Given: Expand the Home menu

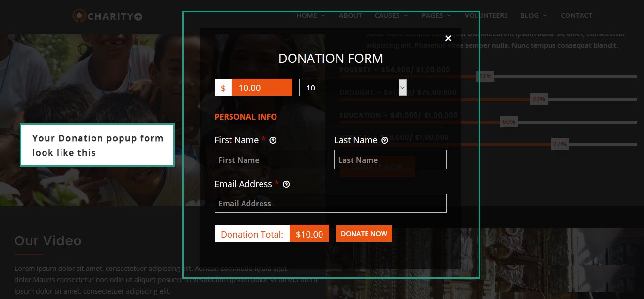Looking at the screenshot, I should 311,15.
